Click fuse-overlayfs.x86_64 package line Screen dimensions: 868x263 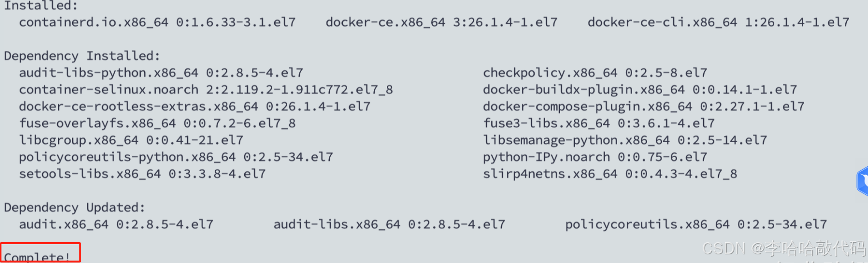[157, 124]
